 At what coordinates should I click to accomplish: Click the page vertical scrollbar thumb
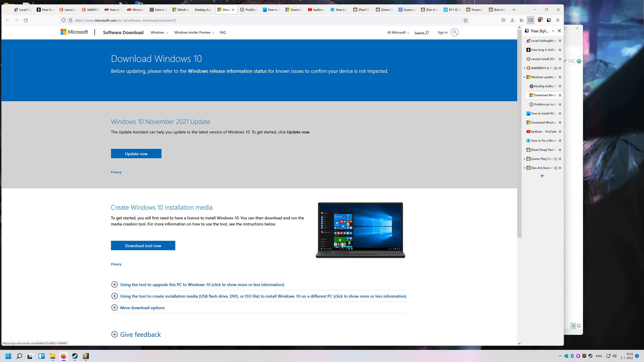coord(519,133)
